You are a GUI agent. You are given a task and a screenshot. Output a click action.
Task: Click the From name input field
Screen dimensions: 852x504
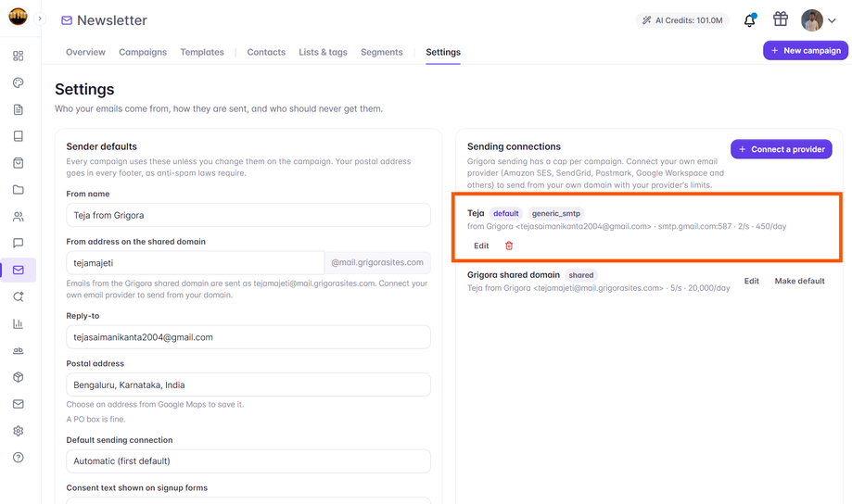coord(248,215)
